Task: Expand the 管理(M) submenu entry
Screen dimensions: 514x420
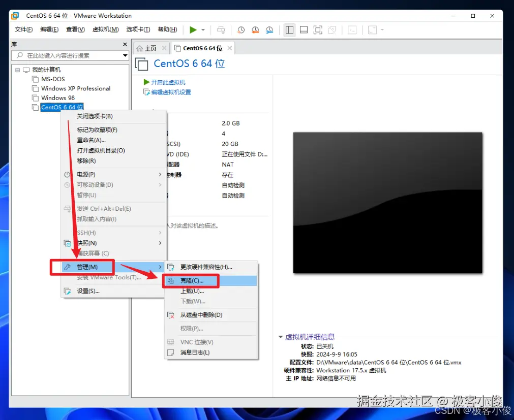Action: point(114,267)
